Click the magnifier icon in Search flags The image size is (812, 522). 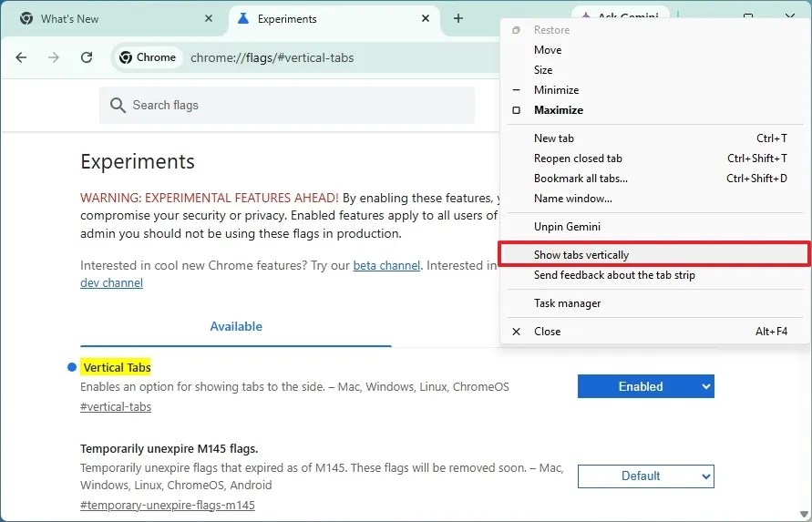click(x=118, y=105)
